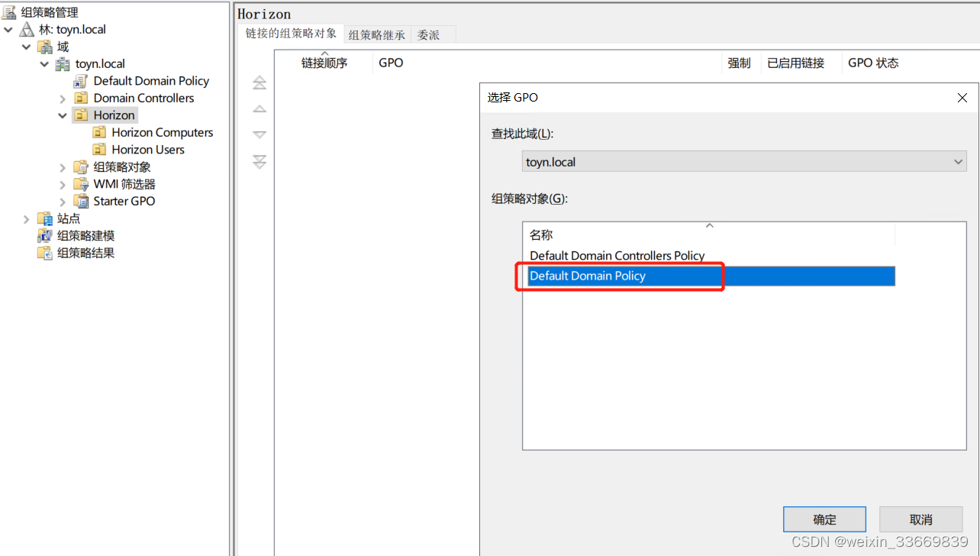
Task: Select the WMI 筛选器 tree item
Action: pyautogui.click(x=124, y=184)
